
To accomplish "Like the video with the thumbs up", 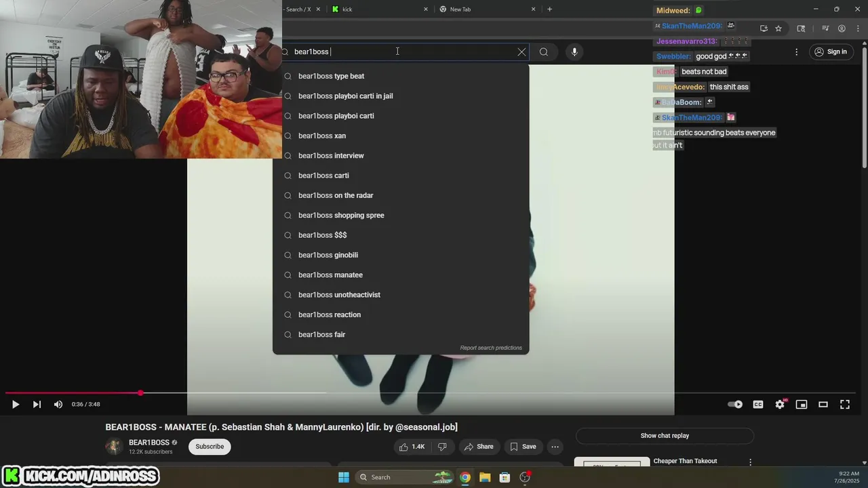I will 412,447.
